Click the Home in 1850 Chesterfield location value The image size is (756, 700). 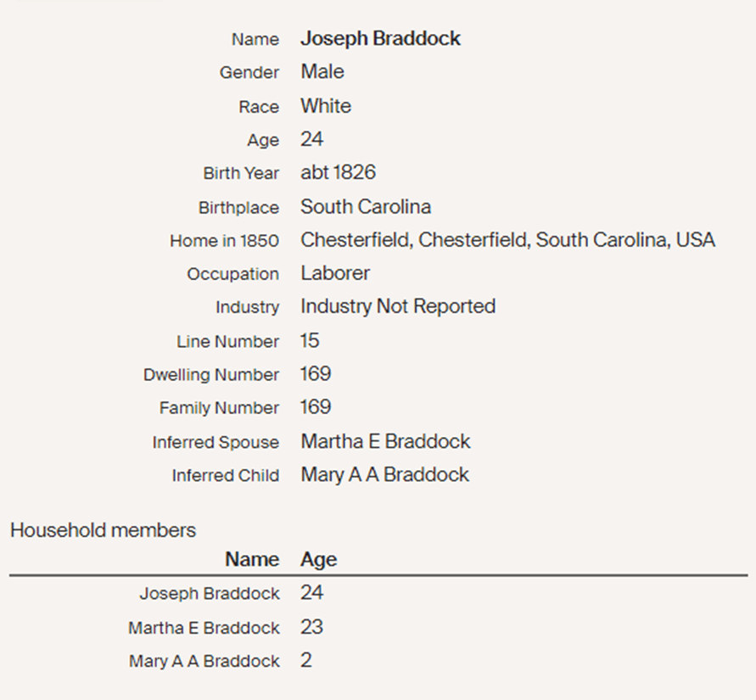(507, 240)
